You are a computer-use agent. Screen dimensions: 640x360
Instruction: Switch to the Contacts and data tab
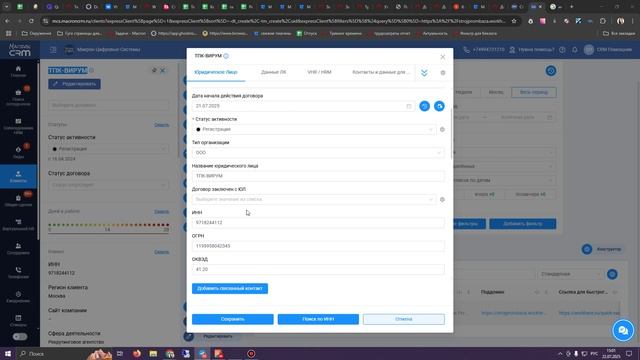(381, 72)
